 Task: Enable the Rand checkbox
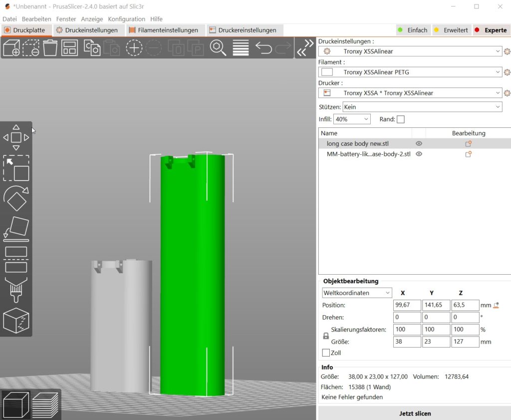401,119
